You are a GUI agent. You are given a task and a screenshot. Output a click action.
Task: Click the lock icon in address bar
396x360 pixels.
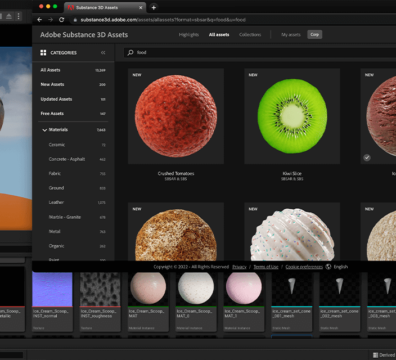click(75, 20)
